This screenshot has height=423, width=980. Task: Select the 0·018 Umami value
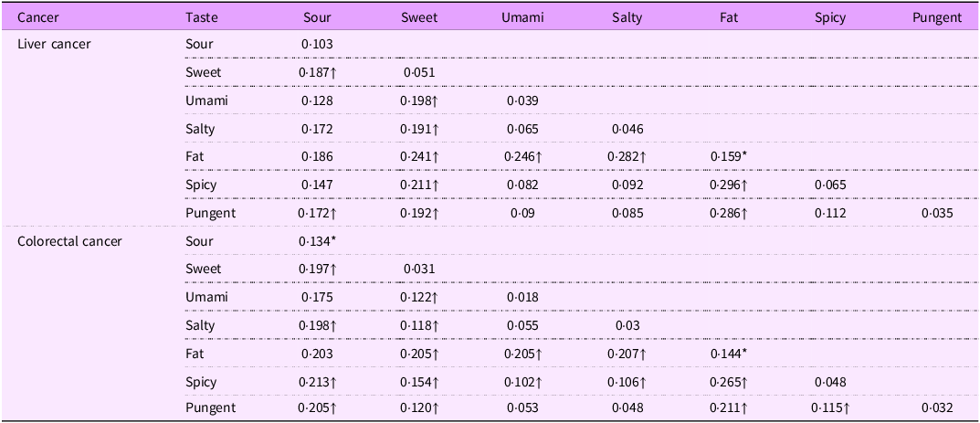coord(522,297)
